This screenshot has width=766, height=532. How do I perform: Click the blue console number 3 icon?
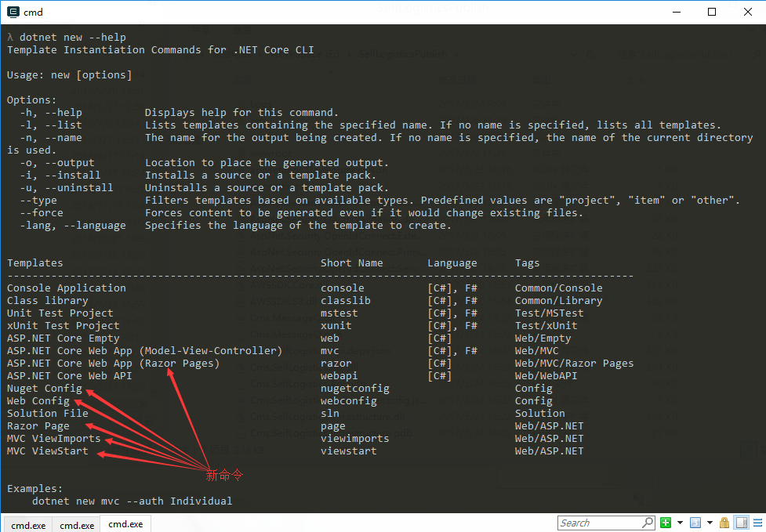(695, 523)
